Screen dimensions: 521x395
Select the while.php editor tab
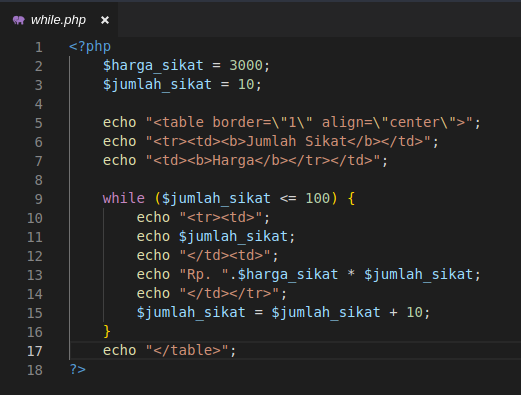point(59,20)
